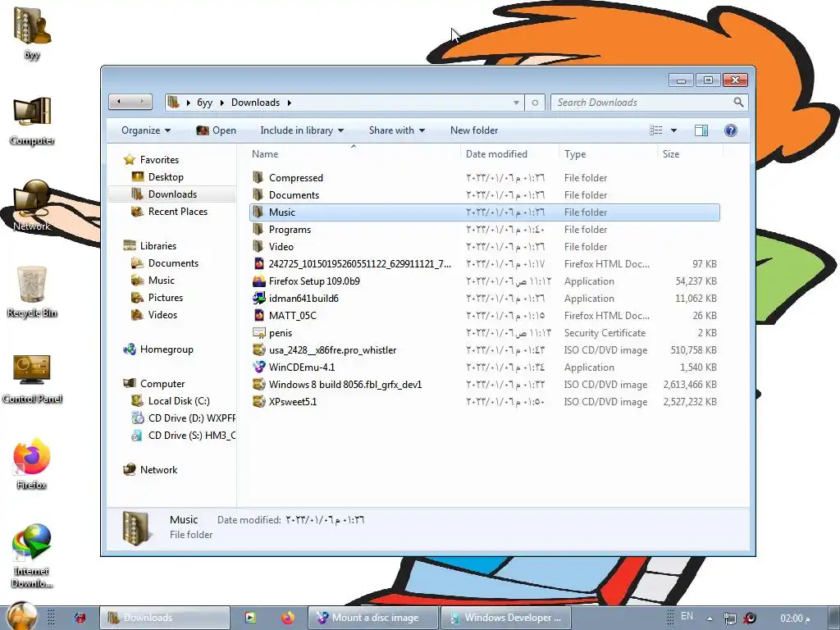
Task: Click the Start orb button
Action: coord(22,616)
